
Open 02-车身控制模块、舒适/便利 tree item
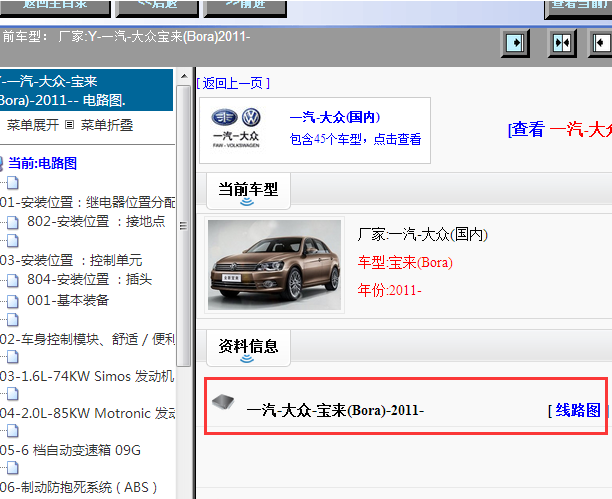[x=87, y=339]
